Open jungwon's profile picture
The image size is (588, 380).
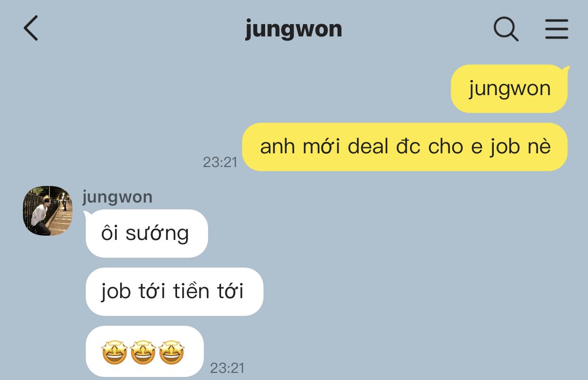click(x=48, y=211)
